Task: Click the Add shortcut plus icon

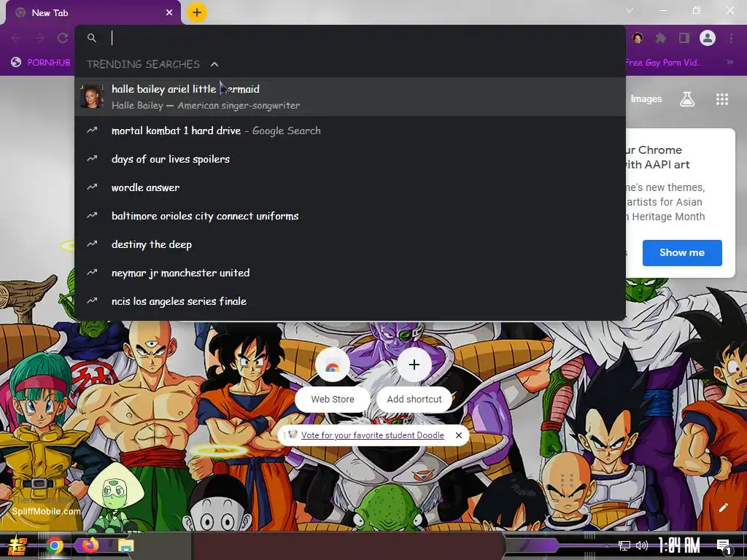Action: point(414,365)
